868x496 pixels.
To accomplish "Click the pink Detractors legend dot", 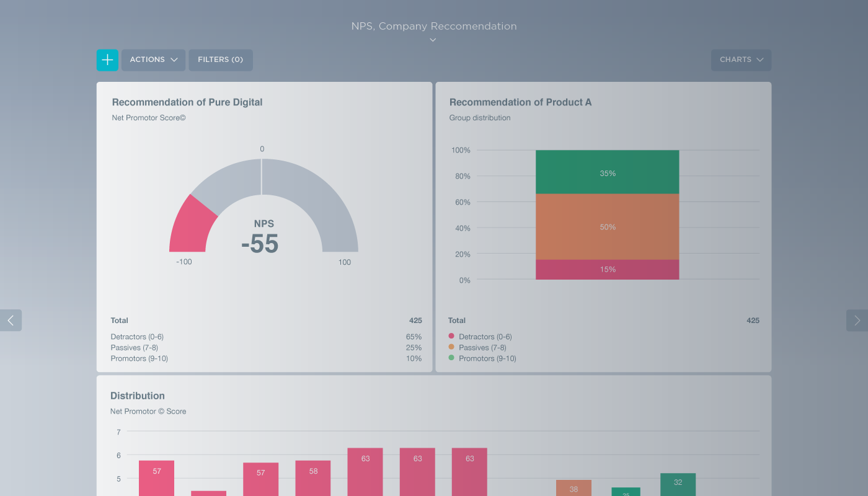I will tap(451, 336).
